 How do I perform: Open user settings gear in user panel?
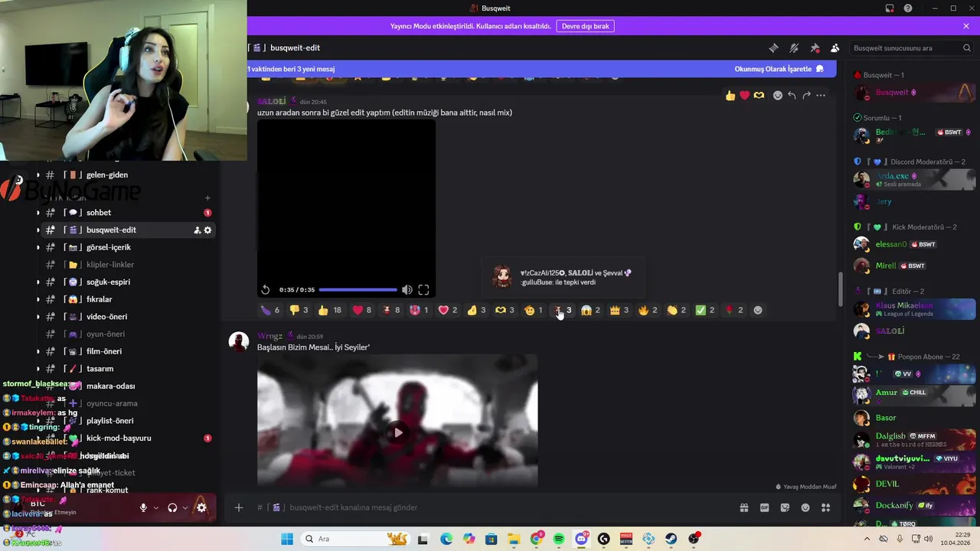pyautogui.click(x=201, y=507)
